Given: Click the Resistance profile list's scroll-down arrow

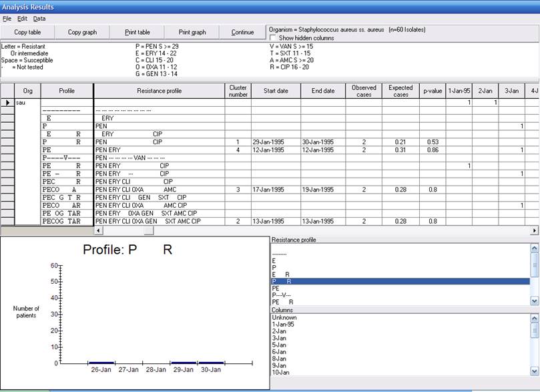Looking at the screenshot, I should click(x=534, y=301).
